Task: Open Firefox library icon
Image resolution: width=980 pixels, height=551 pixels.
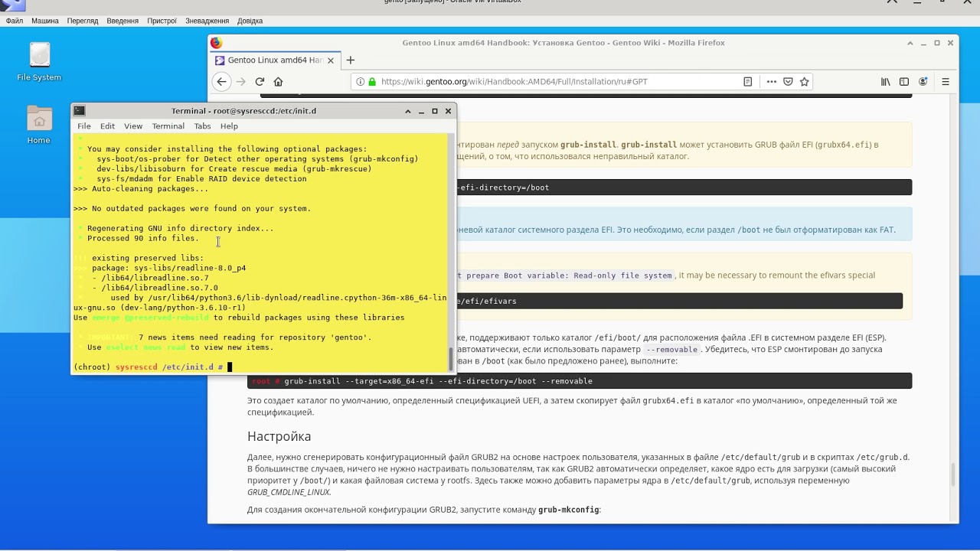Action: 886,82
